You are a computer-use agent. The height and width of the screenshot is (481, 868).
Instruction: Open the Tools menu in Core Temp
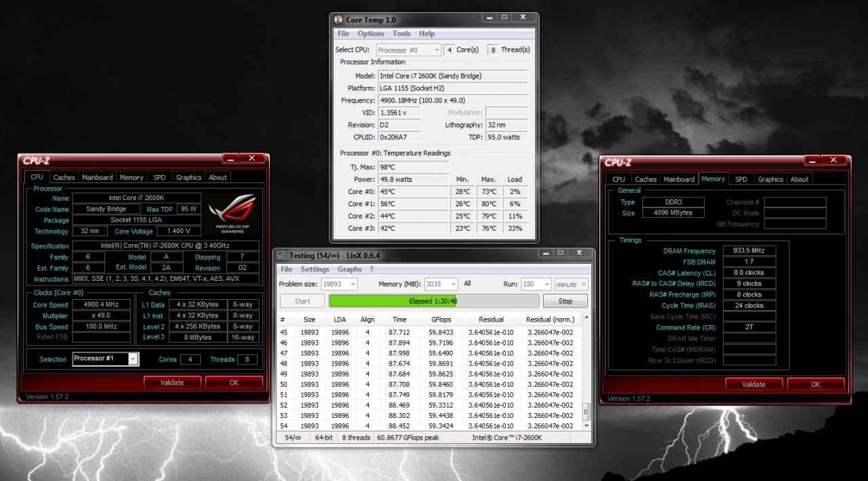[x=401, y=33]
